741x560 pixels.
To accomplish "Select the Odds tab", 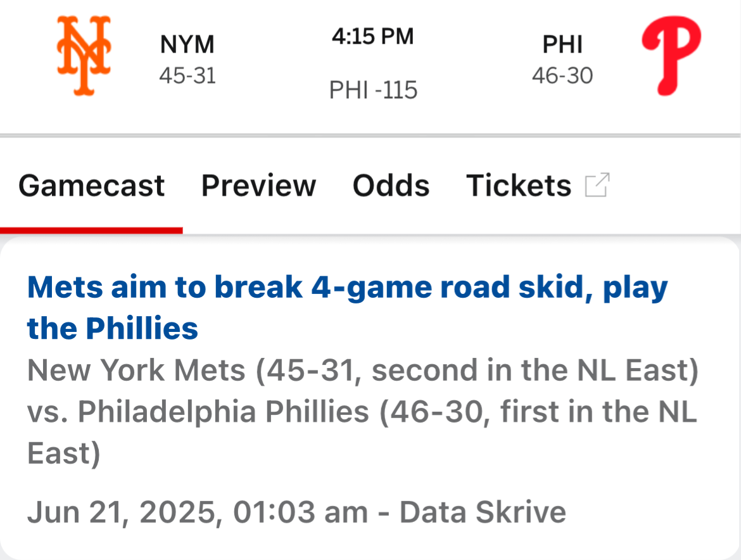I will [391, 186].
